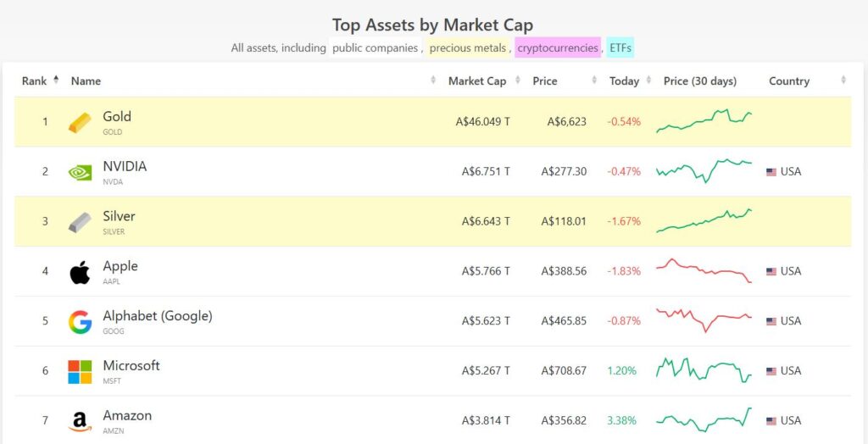Open the cryptocurrencies category link
The height and width of the screenshot is (444, 868).
click(557, 48)
